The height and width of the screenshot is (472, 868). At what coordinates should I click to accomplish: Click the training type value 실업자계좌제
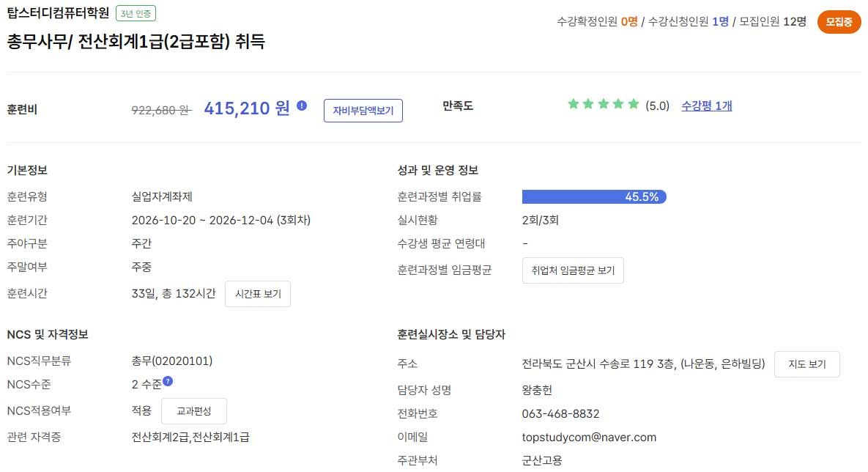(x=162, y=196)
